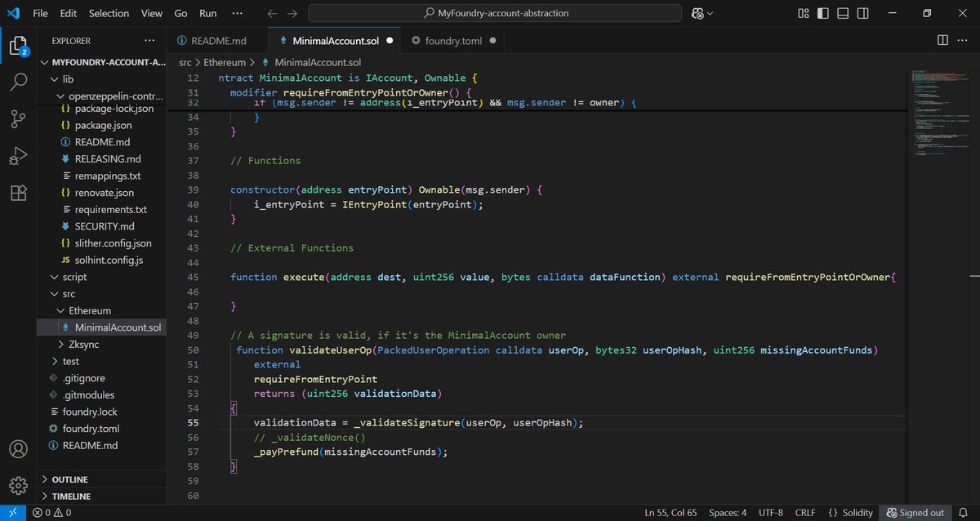Click Ln 55, Col 65 to go to line

[671, 513]
